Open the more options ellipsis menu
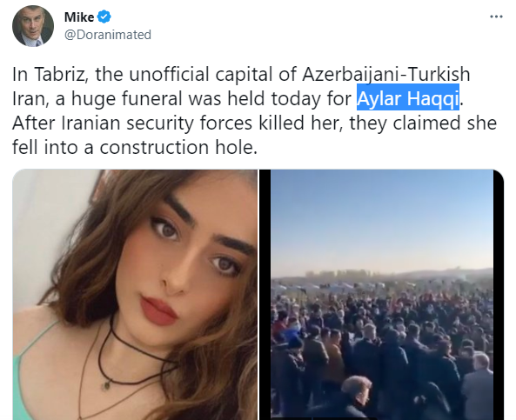Viewport: 516px width, 420px height. (x=496, y=17)
